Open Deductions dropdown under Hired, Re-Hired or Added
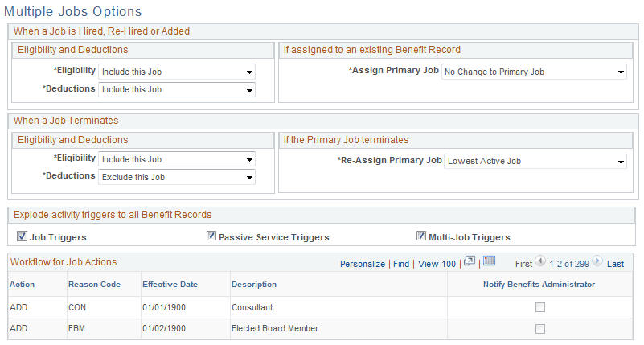The height and width of the screenshot is (345, 644). [177, 89]
